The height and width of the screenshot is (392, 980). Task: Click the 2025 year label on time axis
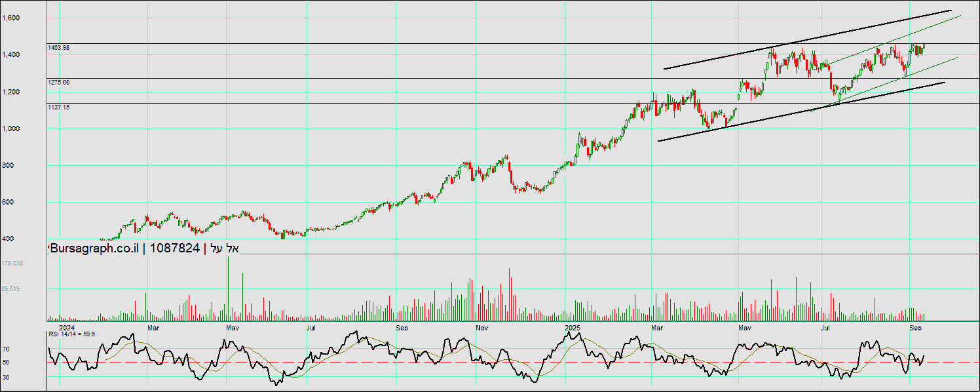tap(573, 326)
